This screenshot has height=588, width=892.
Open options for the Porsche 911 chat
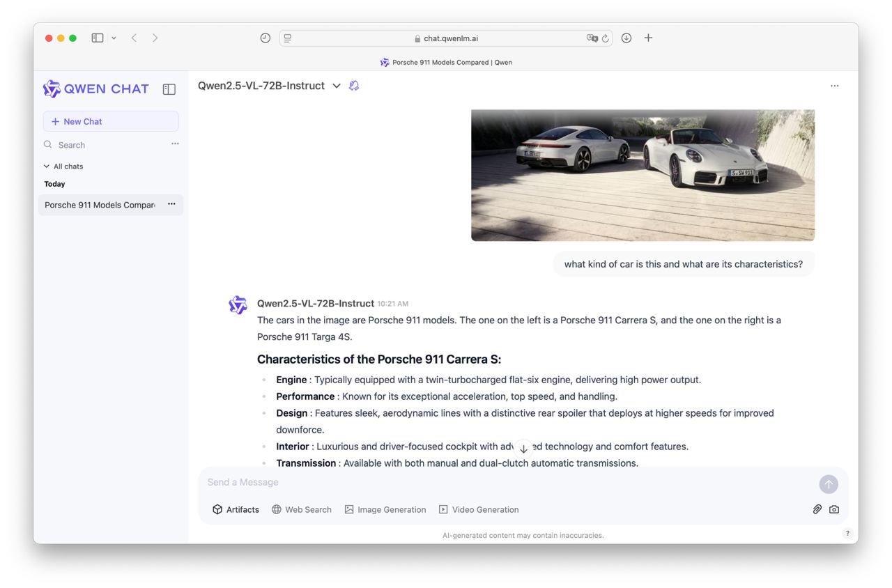(x=171, y=204)
